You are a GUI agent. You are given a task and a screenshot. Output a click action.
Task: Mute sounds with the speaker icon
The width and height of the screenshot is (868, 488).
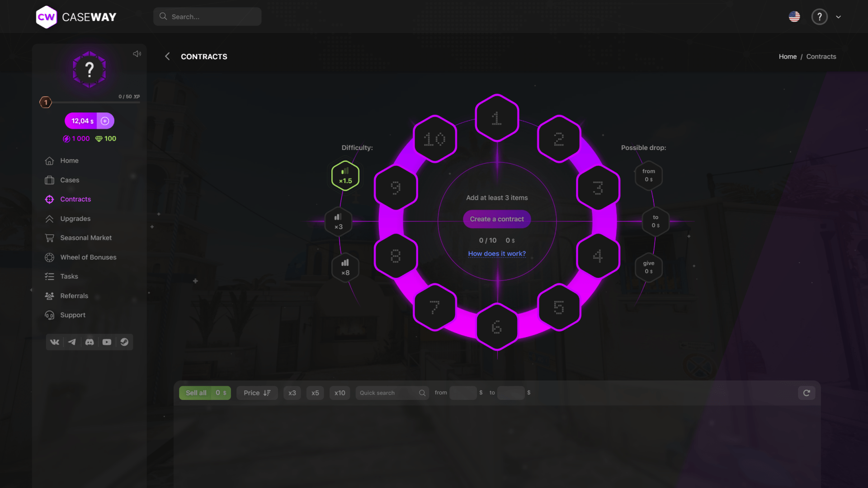click(x=137, y=53)
